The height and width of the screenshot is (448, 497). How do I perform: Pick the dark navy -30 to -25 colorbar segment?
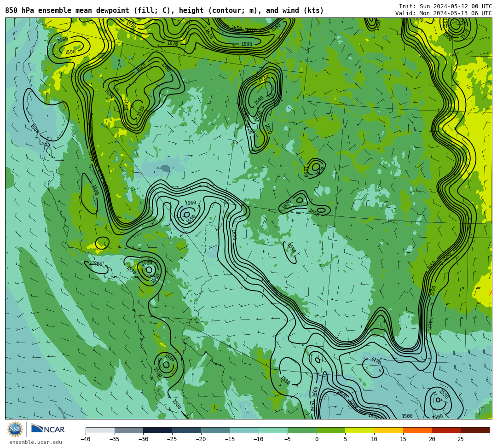point(158,430)
